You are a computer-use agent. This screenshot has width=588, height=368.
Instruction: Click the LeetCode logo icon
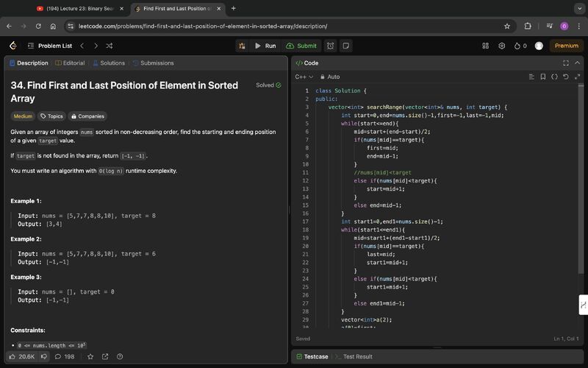[x=13, y=46]
